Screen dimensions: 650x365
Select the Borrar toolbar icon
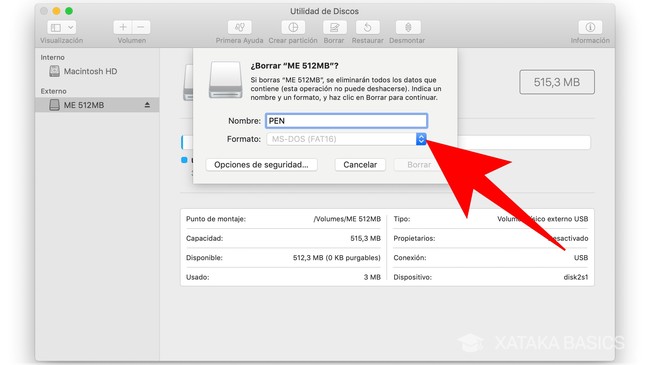tap(334, 27)
